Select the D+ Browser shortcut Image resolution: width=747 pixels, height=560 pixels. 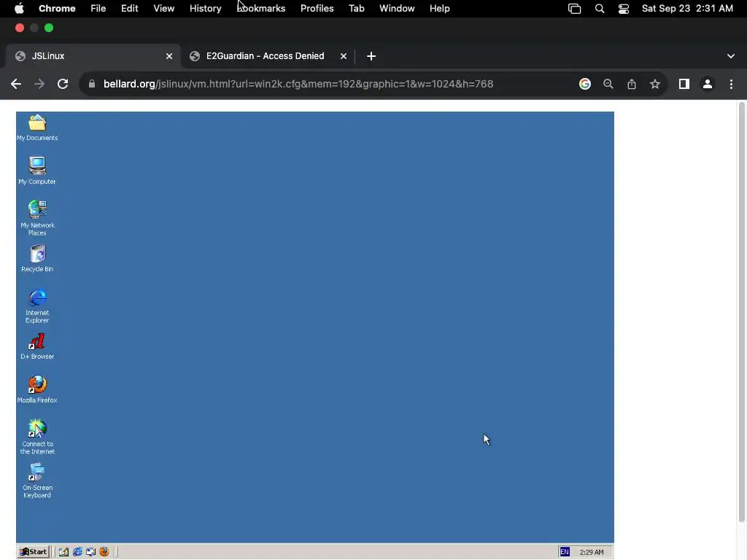37,346
